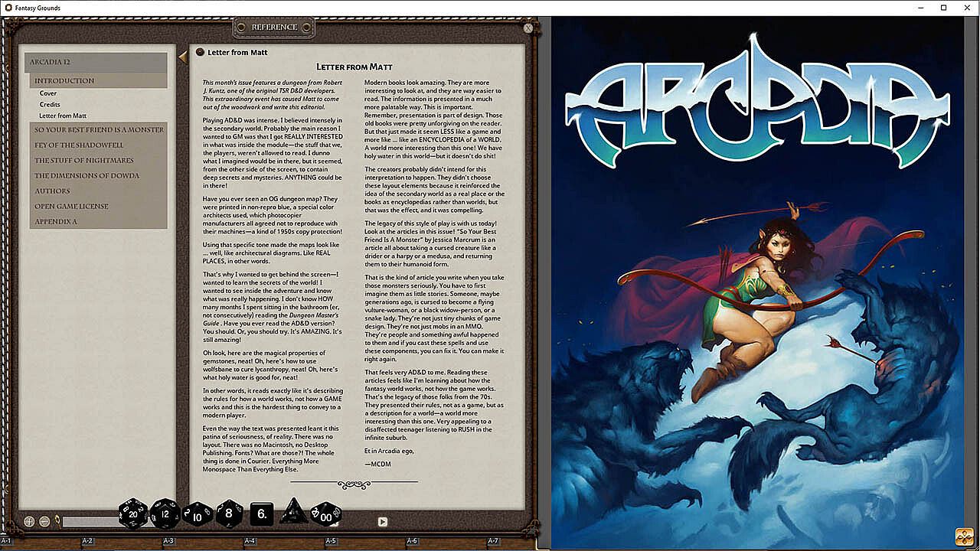This screenshot has height=551, width=980.
Task: Grab the d8 die
Action: pos(229,514)
